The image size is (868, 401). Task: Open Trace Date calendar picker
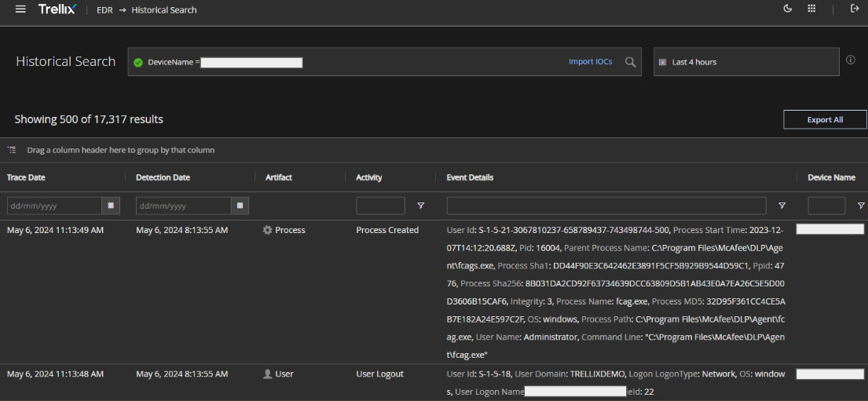(112, 206)
